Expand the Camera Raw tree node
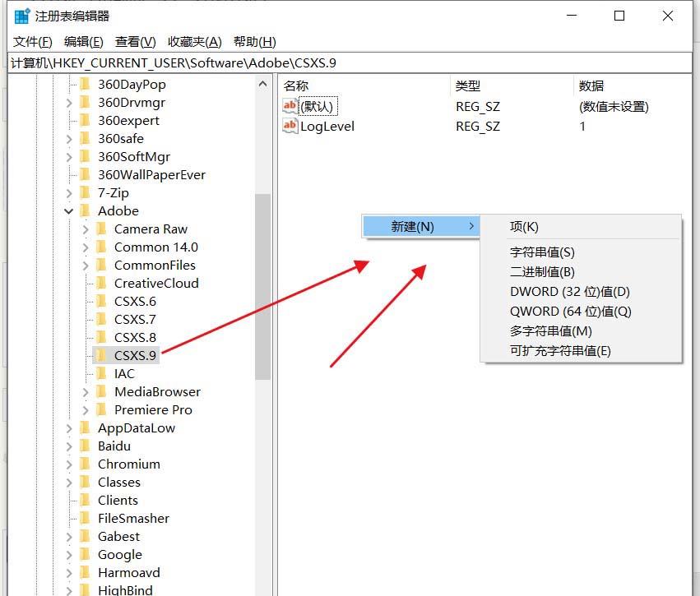Image resolution: width=700 pixels, height=596 pixels. point(86,229)
